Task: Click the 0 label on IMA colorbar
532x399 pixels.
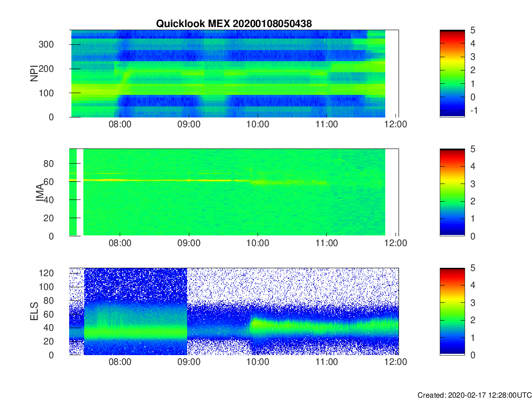Action: pyautogui.click(x=472, y=236)
